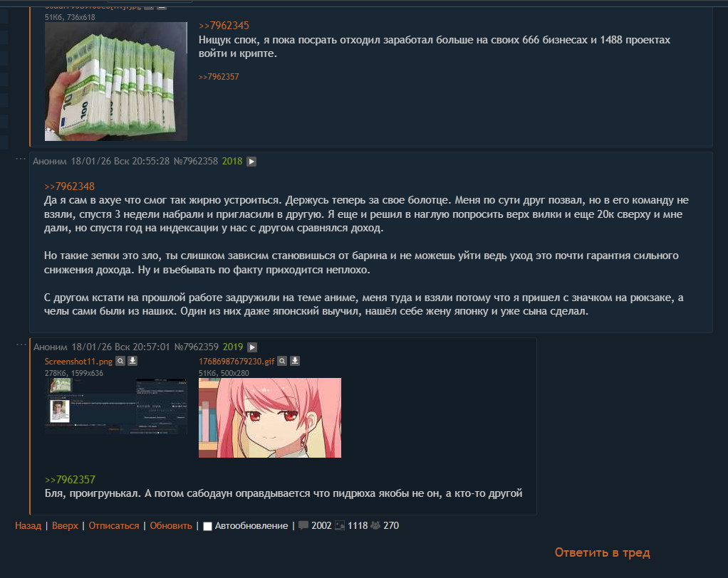Click play arrow icon on post №7962359
The height and width of the screenshot is (578, 728).
pos(252,347)
